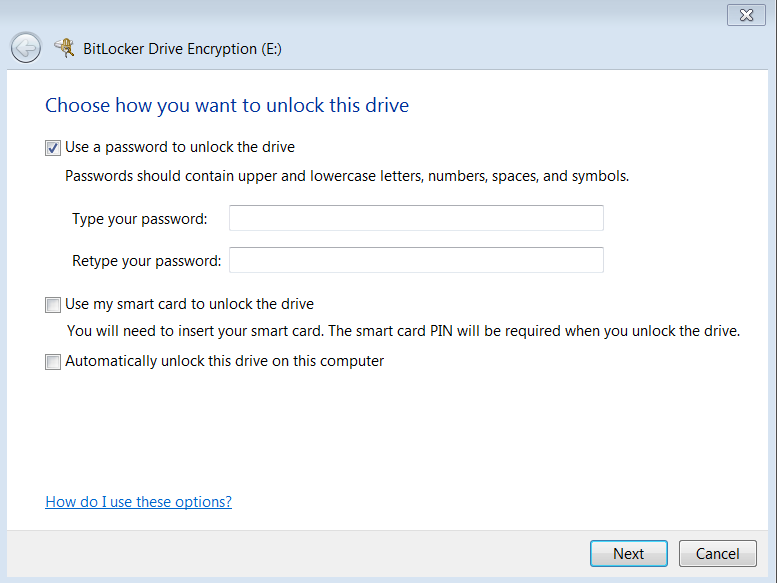Click the Use a password to unlock label
The height and width of the screenshot is (583, 777).
click(x=180, y=147)
